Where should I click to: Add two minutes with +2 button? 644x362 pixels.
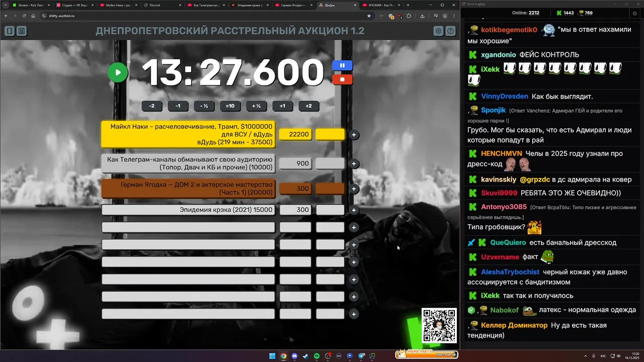click(x=308, y=106)
